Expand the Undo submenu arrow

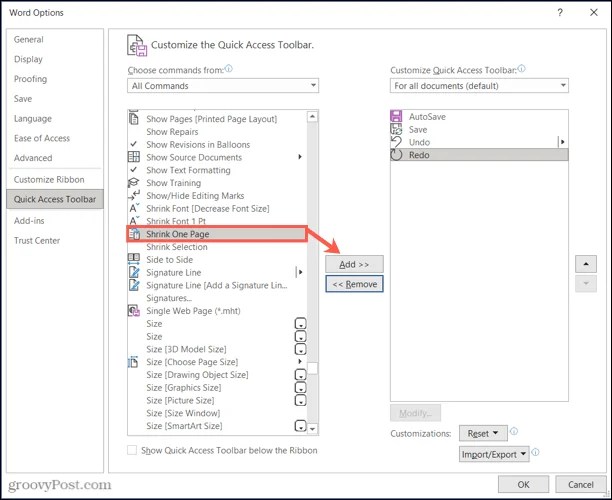[562, 142]
